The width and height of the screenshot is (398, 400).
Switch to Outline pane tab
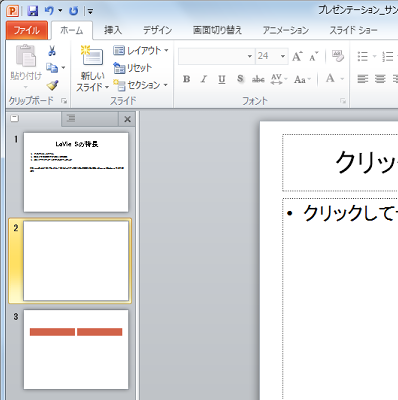[x=71, y=119]
